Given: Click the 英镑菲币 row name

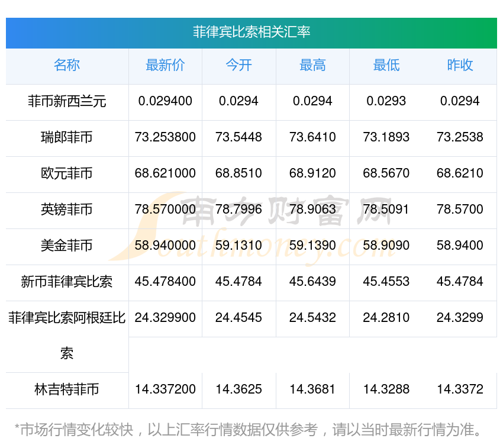Looking at the screenshot, I should (x=67, y=210).
